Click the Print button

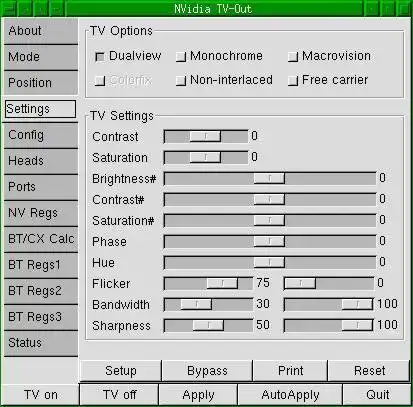pos(290,371)
